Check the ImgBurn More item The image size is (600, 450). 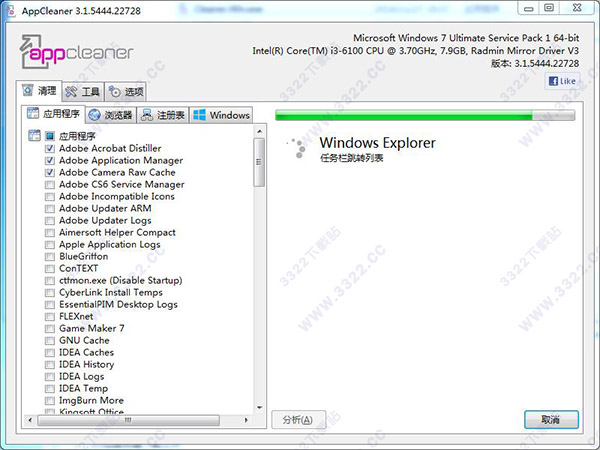point(50,401)
